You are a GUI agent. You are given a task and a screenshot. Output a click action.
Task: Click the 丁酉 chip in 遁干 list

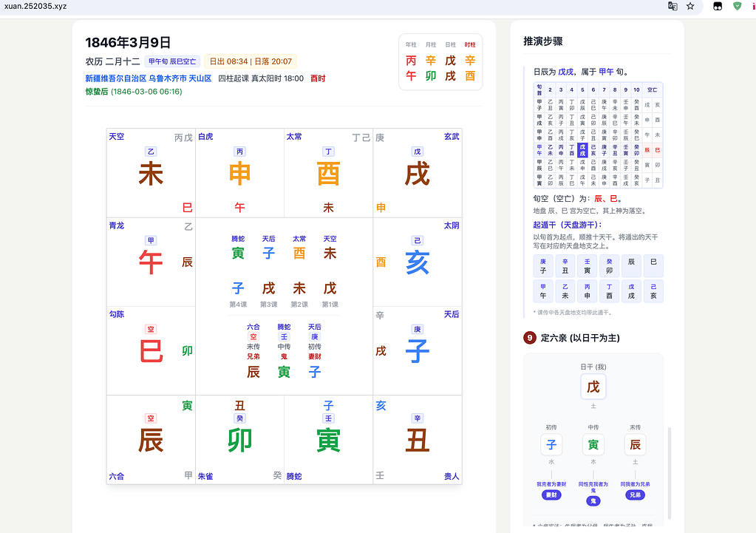pos(610,291)
